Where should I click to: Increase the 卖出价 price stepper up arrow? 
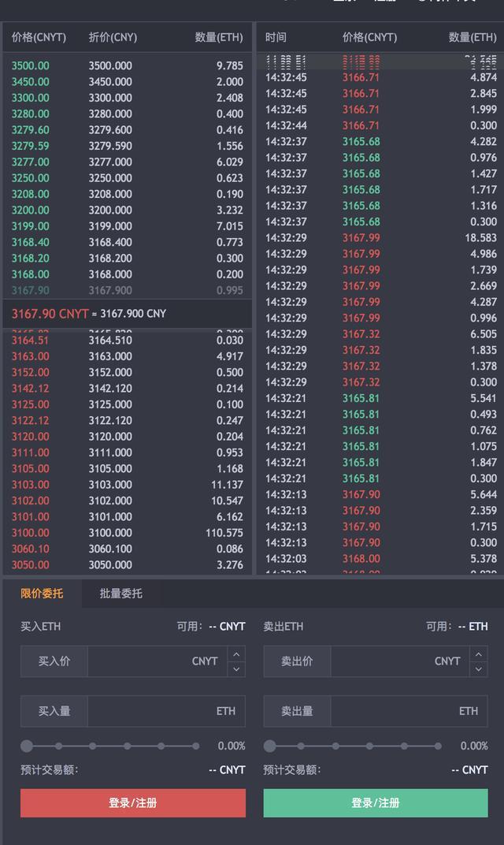pyautogui.click(x=479, y=653)
